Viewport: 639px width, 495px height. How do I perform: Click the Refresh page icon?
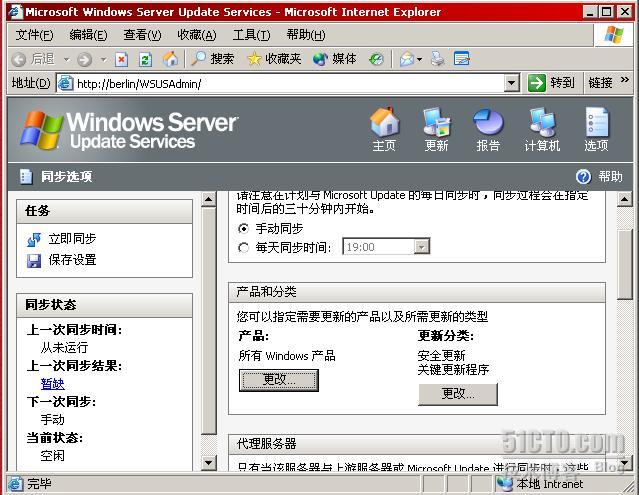pos(145,59)
